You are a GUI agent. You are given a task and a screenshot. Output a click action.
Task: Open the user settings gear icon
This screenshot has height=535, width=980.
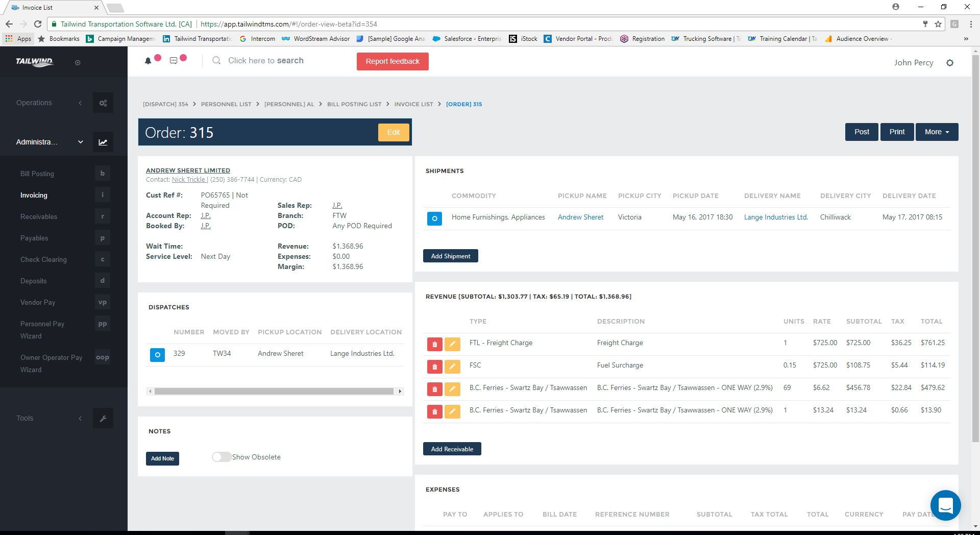pyautogui.click(x=950, y=63)
